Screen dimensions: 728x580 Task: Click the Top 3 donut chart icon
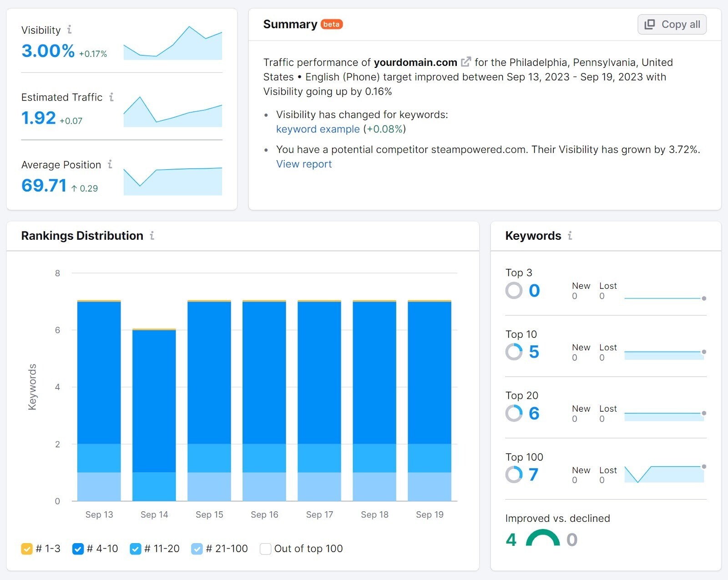coord(514,290)
